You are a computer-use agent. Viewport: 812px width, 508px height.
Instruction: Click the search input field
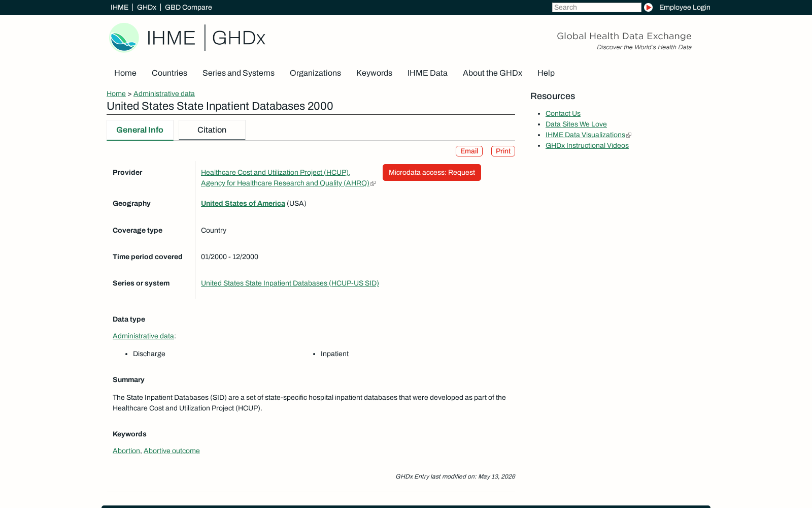tap(596, 7)
